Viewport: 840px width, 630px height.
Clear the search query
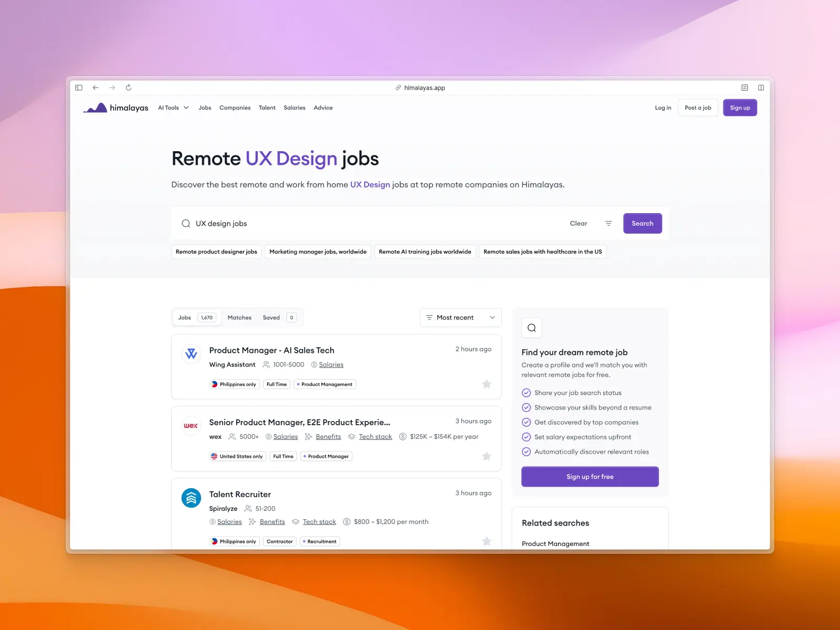[x=579, y=224]
